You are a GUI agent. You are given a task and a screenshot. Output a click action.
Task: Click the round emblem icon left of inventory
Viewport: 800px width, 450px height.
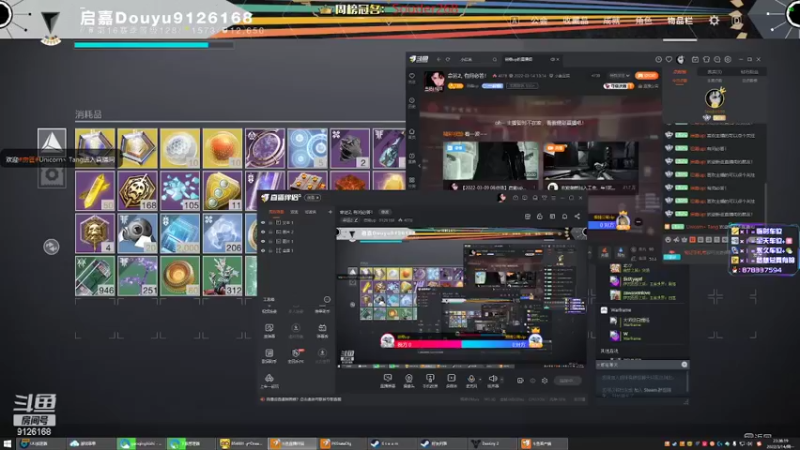(x=51, y=247)
